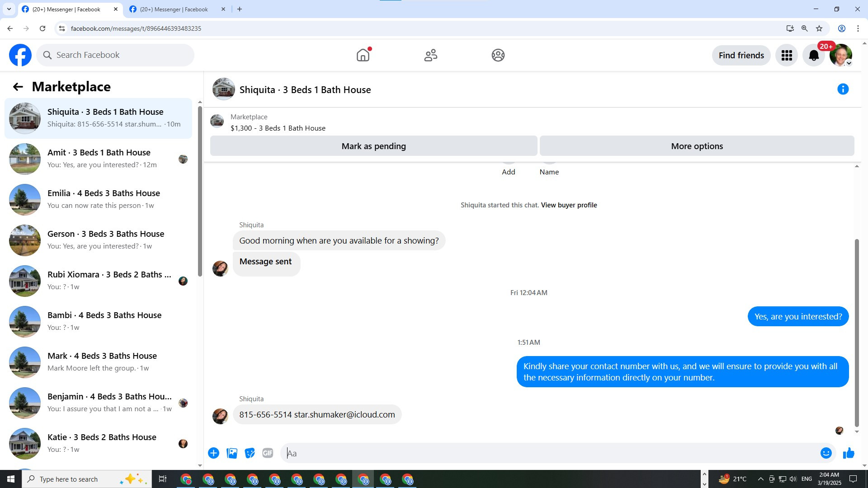The width and height of the screenshot is (868, 488).
Task: Open the Windows notification center
Action: [x=854, y=479]
